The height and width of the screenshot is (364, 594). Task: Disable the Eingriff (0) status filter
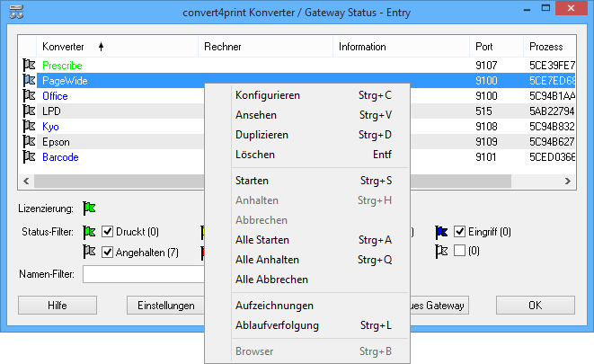click(x=459, y=231)
